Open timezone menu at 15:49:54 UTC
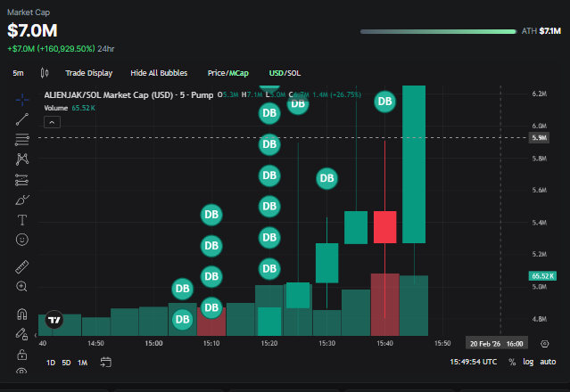 (474, 362)
